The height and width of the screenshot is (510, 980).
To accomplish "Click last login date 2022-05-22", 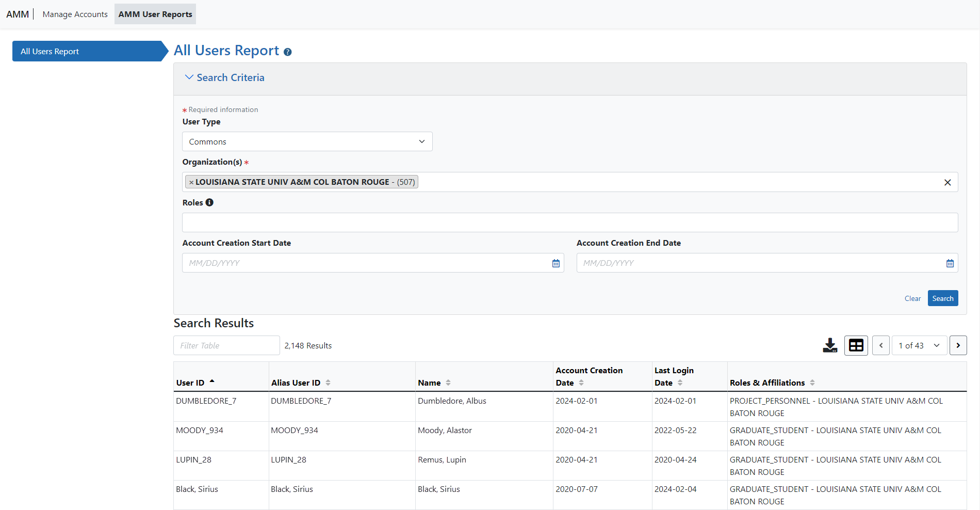I will pyautogui.click(x=675, y=431).
